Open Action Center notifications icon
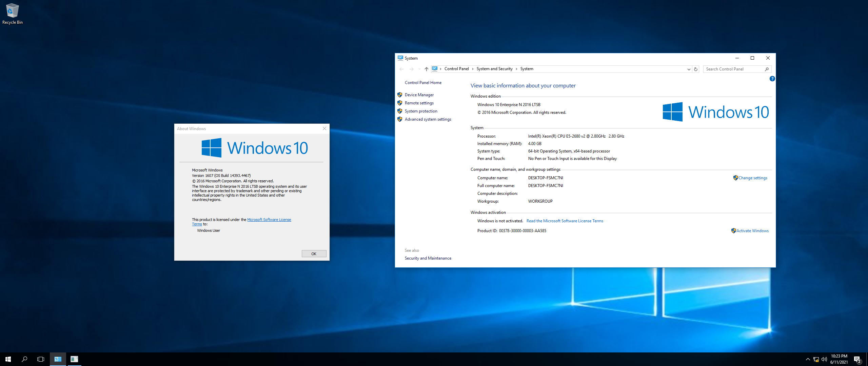 pyautogui.click(x=857, y=359)
